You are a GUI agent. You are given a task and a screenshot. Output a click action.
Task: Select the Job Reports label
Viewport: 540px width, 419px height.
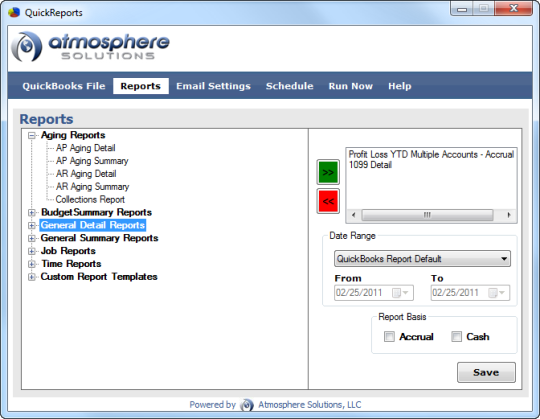68,251
